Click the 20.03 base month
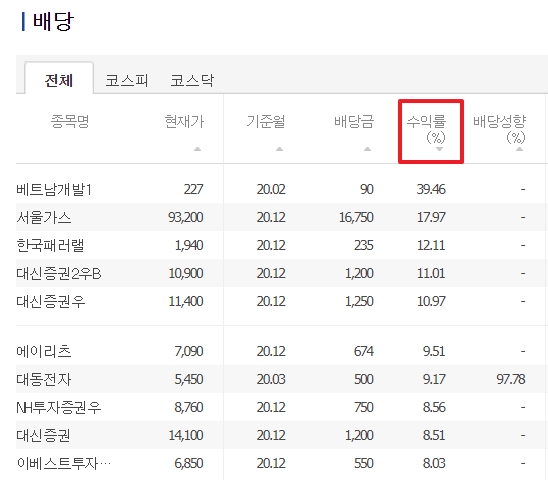This screenshot has height=480, width=548. click(271, 379)
